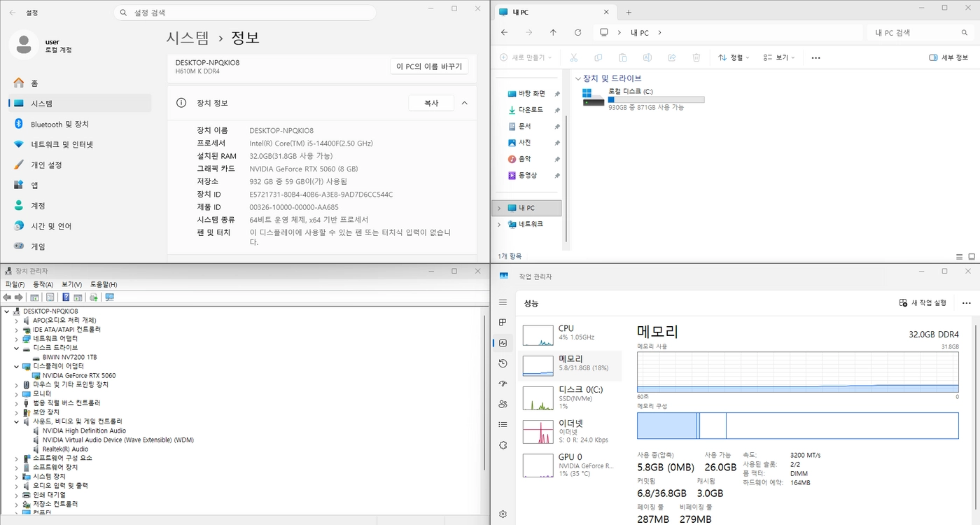Collapse the 디스플레이 어댑터 node in Device Manager

(x=17, y=366)
